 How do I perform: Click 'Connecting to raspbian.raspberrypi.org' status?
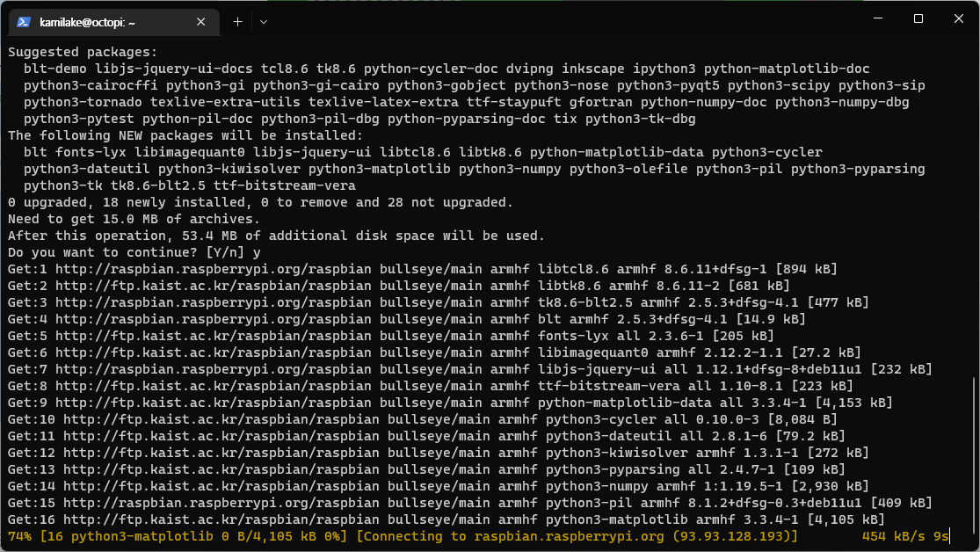pyautogui.click(x=577, y=536)
